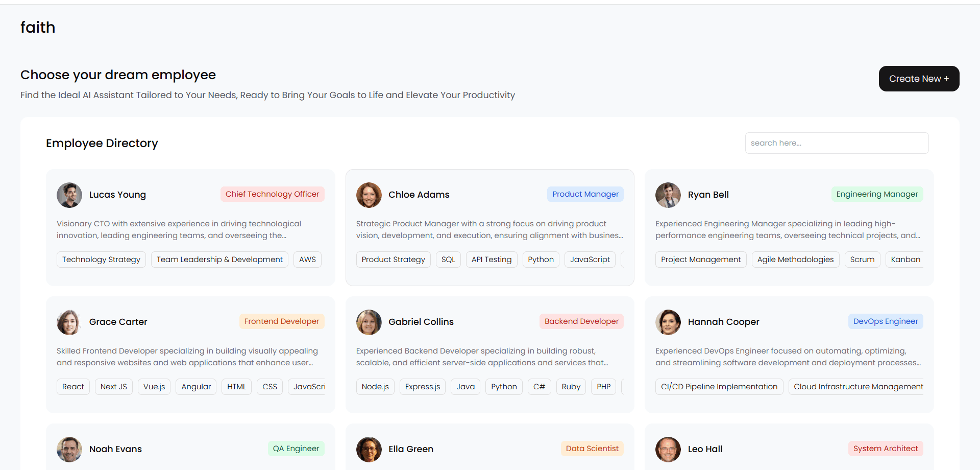The height and width of the screenshot is (470, 980).
Task: Click the Technology Strategy skill tag
Action: pos(101,260)
